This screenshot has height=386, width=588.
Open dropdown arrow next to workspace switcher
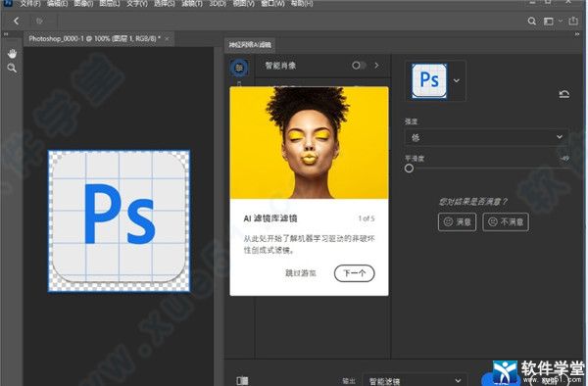561,21
